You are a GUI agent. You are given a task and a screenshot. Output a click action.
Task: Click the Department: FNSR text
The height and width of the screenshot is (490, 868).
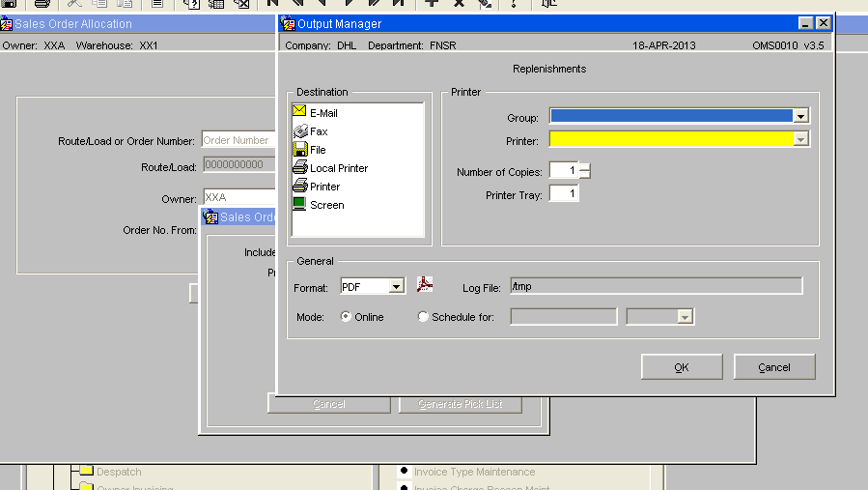tap(412, 45)
